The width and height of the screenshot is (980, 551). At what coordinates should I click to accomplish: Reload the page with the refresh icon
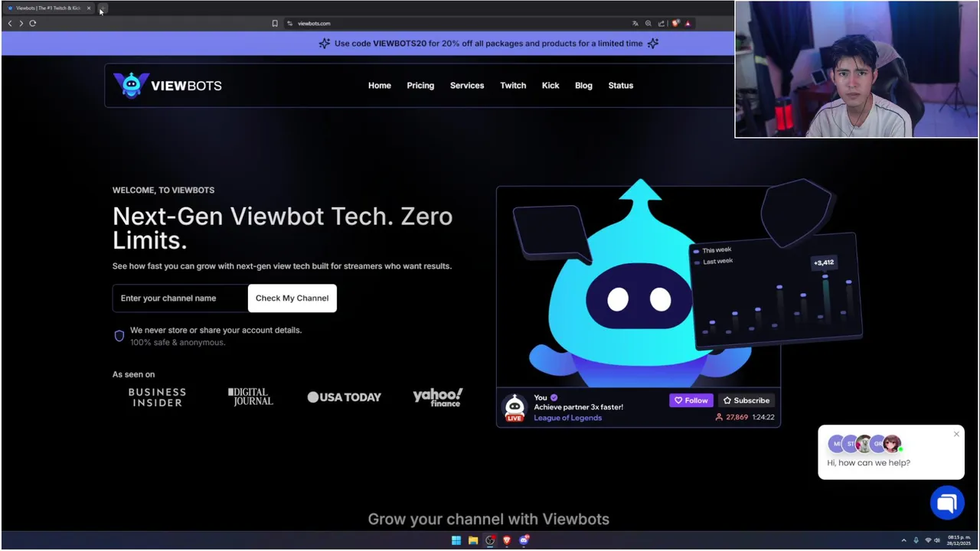pyautogui.click(x=33, y=23)
